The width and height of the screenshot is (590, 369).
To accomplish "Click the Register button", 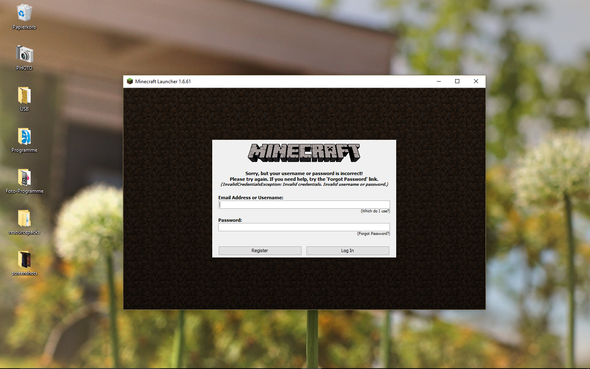I will coord(260,251).
